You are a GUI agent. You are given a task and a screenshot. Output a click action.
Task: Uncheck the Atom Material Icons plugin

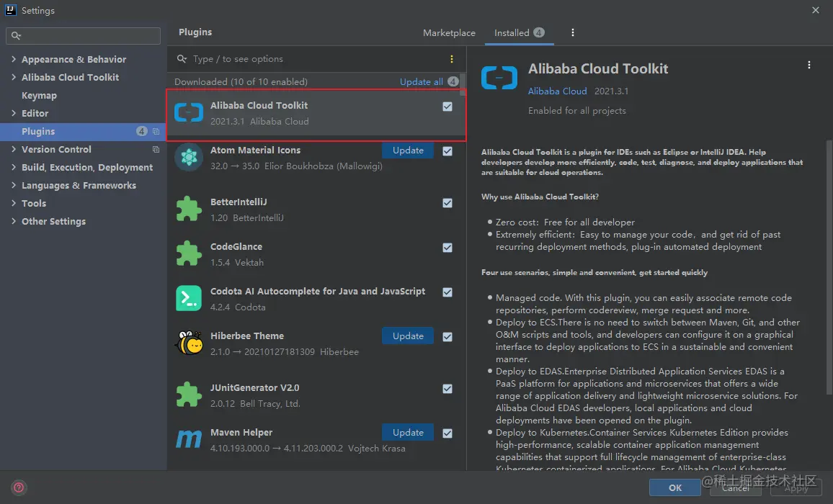447,150
